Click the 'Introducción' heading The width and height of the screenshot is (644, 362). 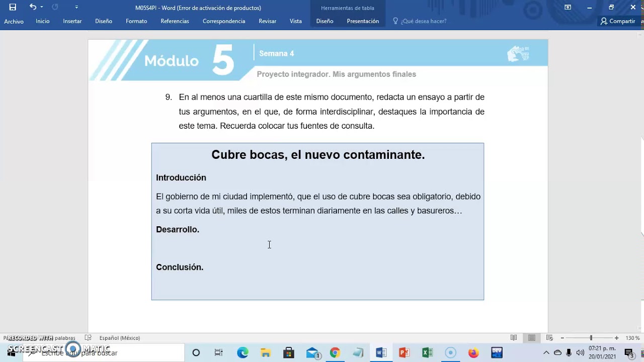click(x=181, y=177)
